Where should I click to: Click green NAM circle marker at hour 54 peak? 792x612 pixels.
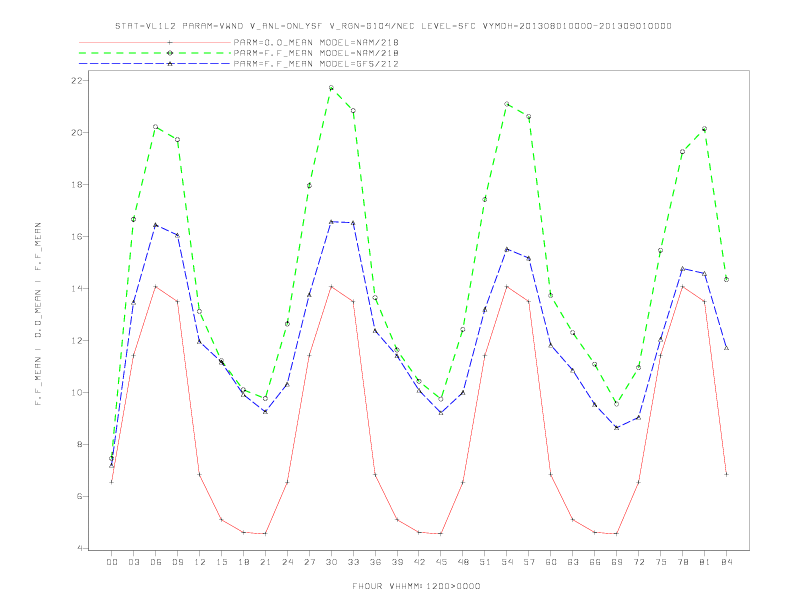(507, 104)
